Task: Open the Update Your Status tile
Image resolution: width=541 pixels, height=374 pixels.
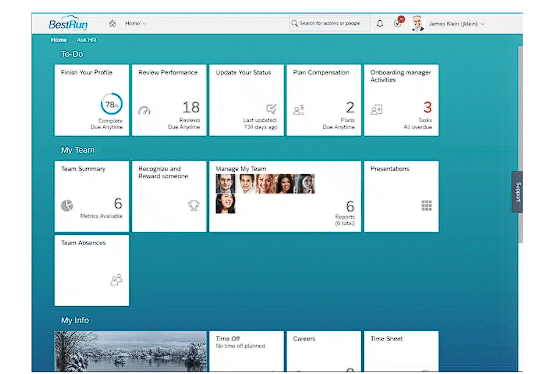Action: [246, 100]
